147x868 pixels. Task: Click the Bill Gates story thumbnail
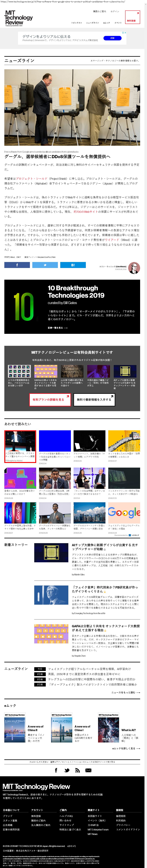click(51, 595)
